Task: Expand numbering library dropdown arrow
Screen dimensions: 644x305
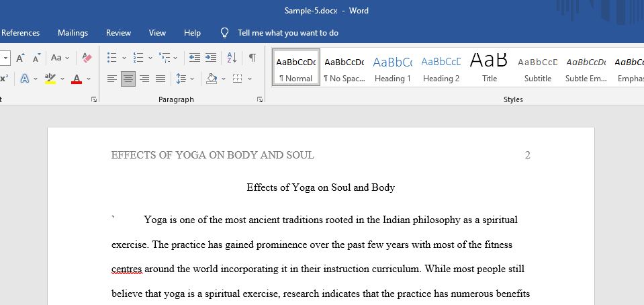Action: click(150, 58)
